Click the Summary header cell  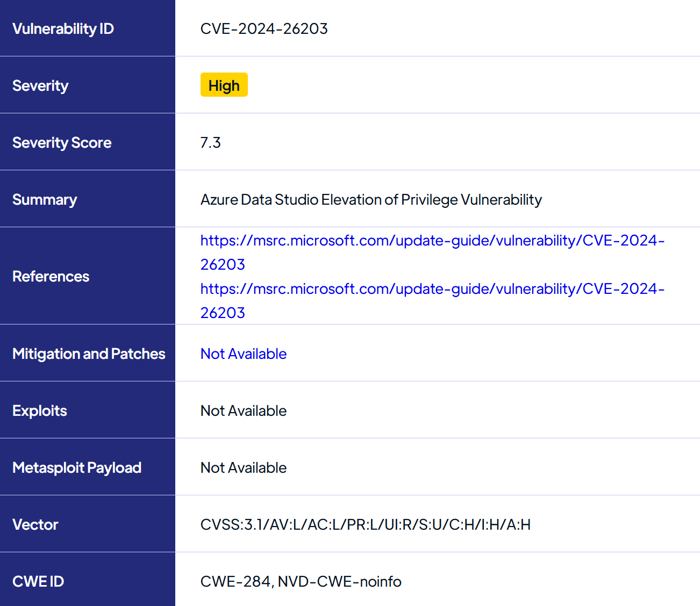[88, 199]
